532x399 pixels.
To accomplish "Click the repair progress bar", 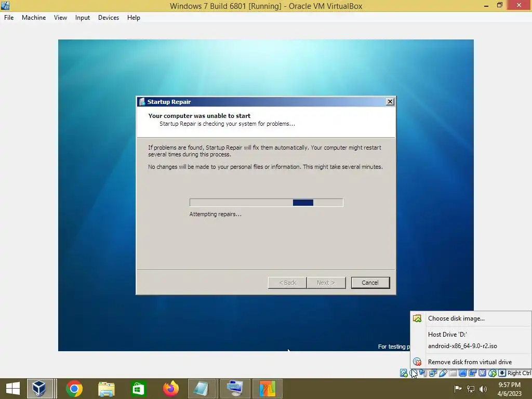I will [267, 203].
